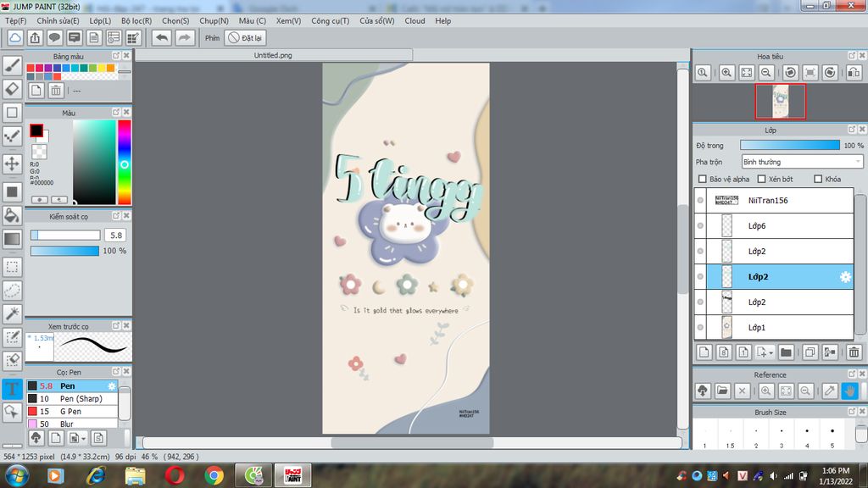868x488 pixels.
Task: Hide the highlighted Lớp2 layer
Action: coord(700,277)
